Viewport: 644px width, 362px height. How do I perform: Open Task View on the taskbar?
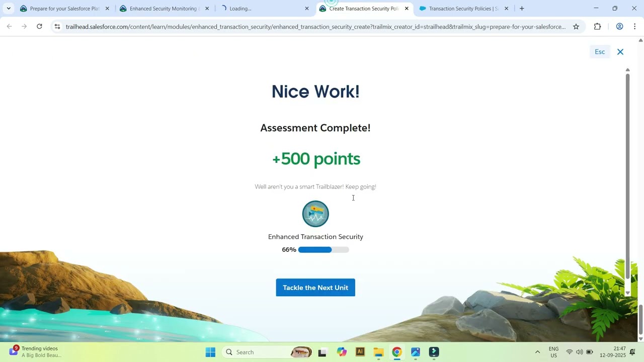coord(323,352)
